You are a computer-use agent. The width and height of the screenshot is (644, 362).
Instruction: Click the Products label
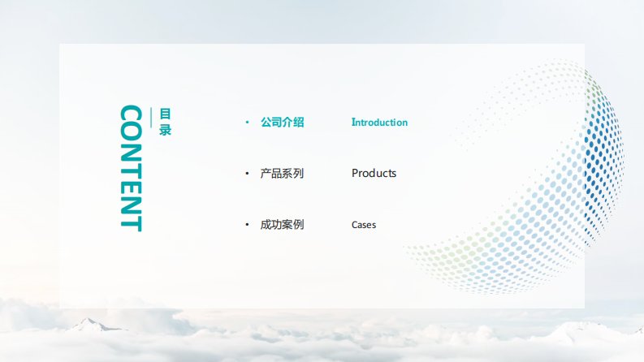[374, 174]
